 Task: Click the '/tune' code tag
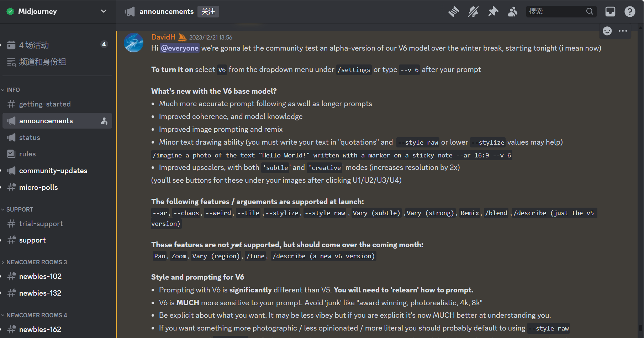tap(255, 256)
